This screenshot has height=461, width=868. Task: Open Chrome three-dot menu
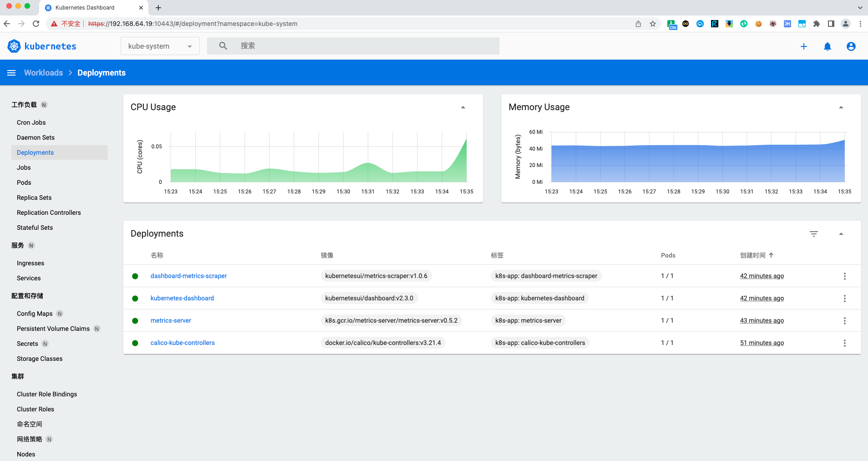click(x=860, y=24)
